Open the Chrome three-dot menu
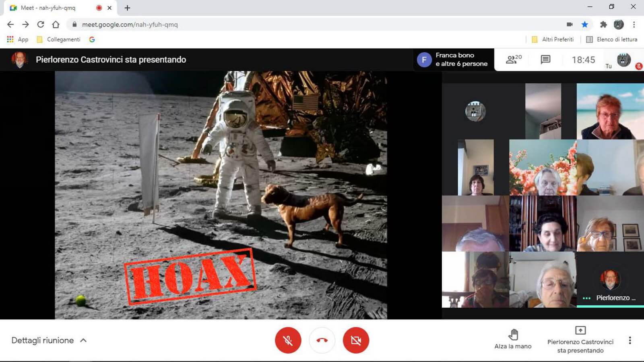 click(x=634, y=25)
